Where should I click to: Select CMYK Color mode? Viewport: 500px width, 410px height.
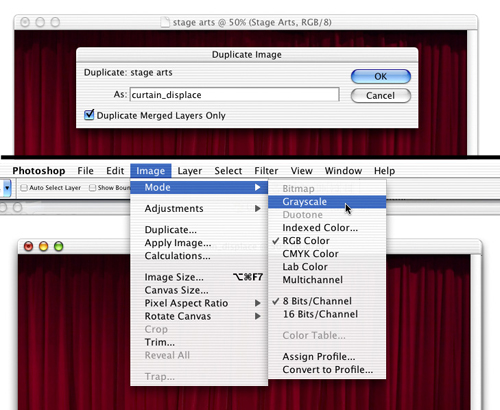327,254
